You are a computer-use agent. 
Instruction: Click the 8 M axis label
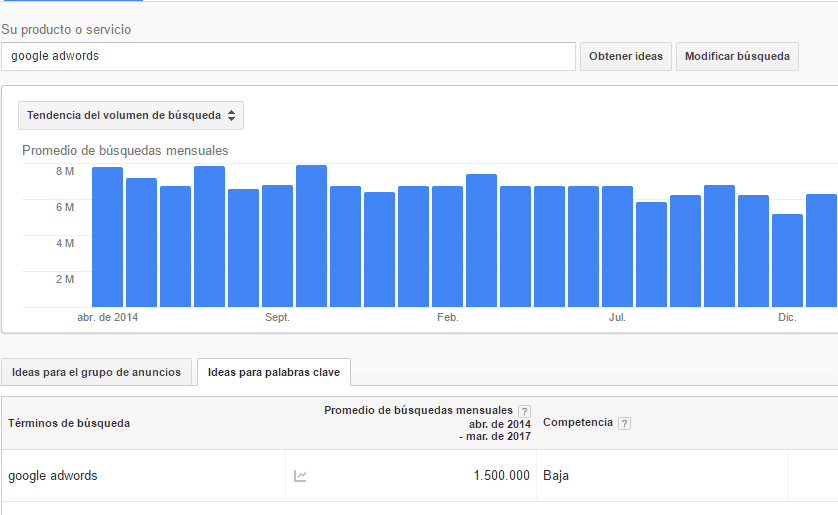point(65,171)
